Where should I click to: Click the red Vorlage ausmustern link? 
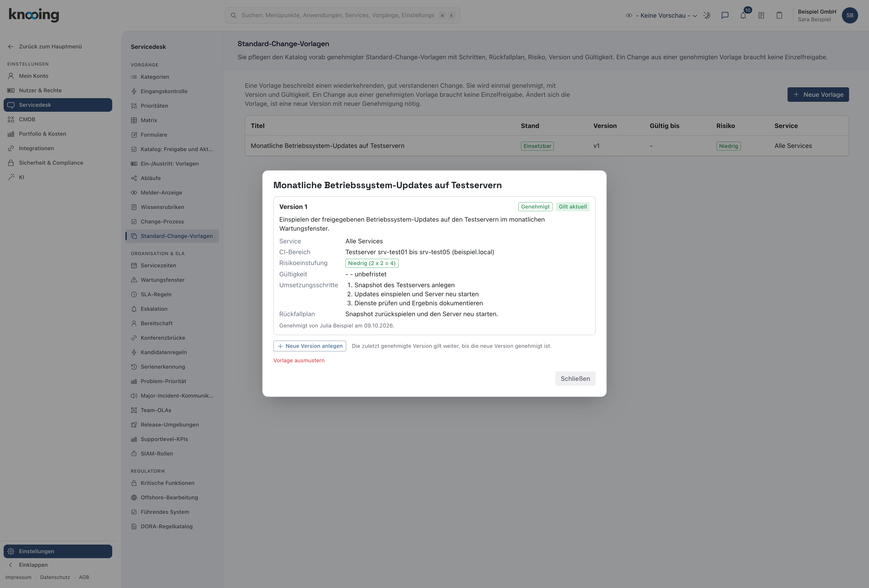point(299,360)
